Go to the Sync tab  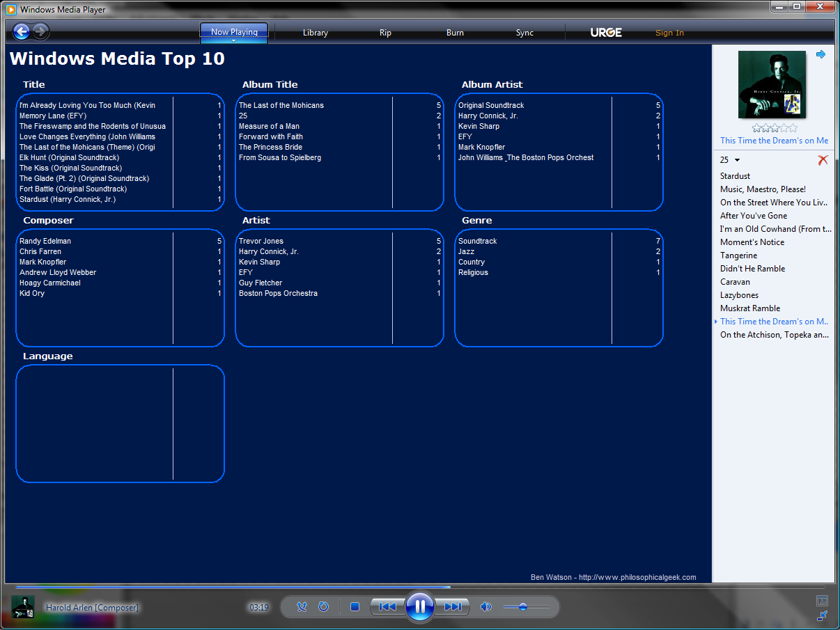[525, 33]
